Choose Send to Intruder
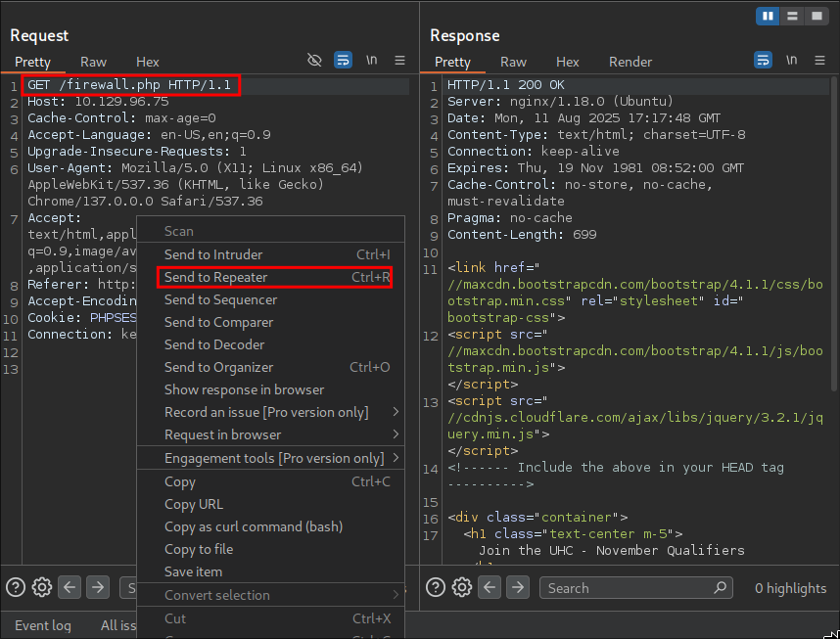840x639 pixels. tap(270, 254)
